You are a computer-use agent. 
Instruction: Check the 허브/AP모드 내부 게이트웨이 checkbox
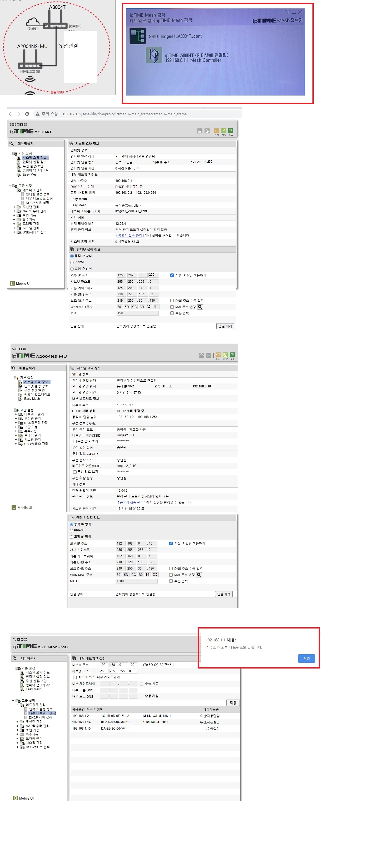click(x=75, y=677)
